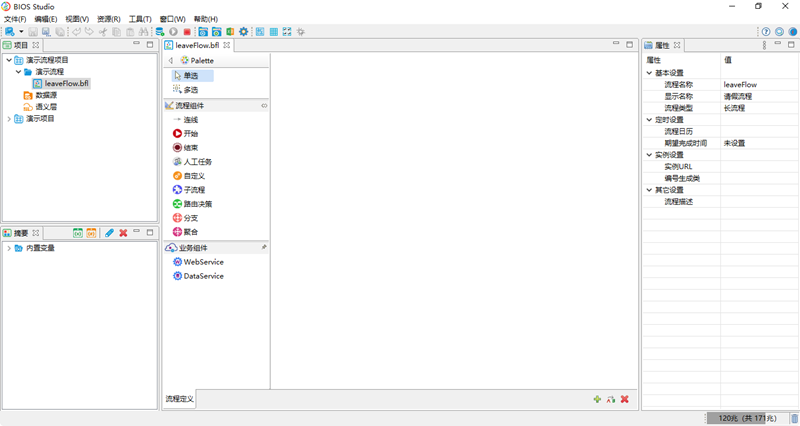Image resolution: width=800 pixels, height=426 pixels.
Task: Click the red X delete icon in 摘要 panel
Action: (x=123, y=233)
